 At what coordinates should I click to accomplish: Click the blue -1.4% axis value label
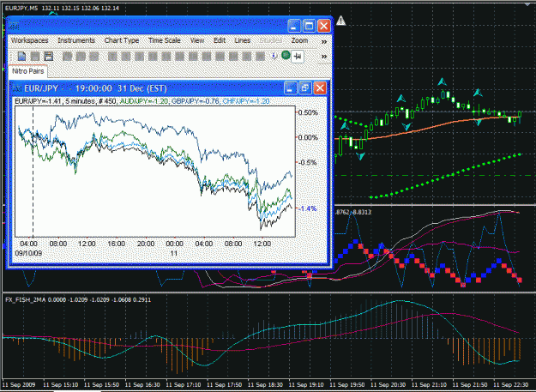click(308, 208)
